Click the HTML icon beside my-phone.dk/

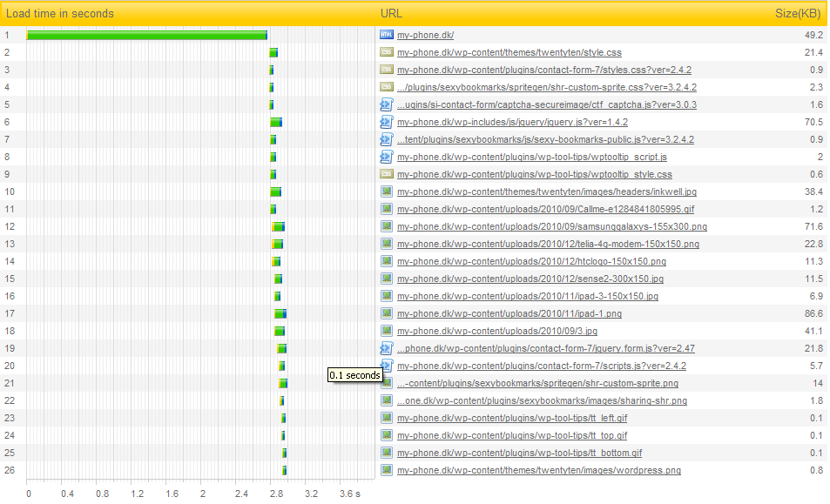point(387,35)
